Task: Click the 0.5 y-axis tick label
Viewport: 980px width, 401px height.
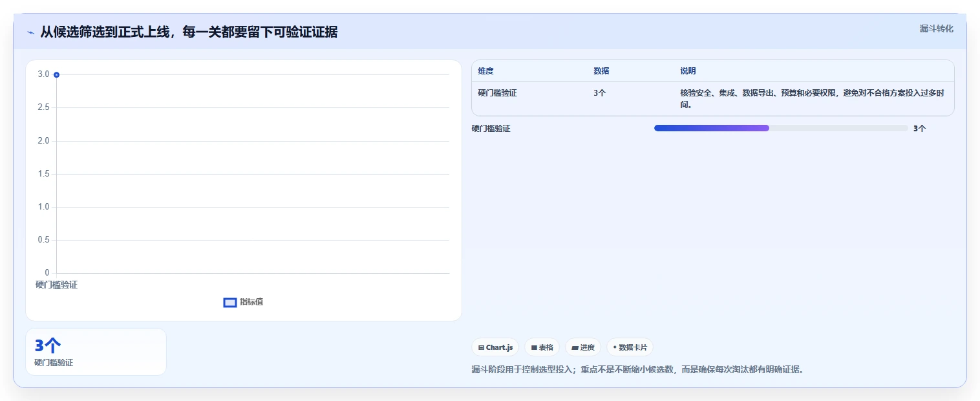Action: pos(43,240)
